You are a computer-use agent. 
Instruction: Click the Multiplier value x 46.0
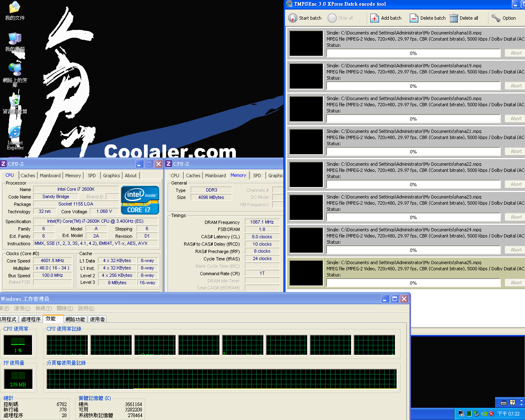click(52, 268)
